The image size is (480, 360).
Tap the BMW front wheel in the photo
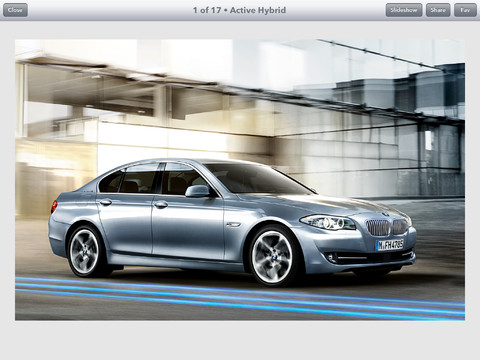tap(273, 257)
